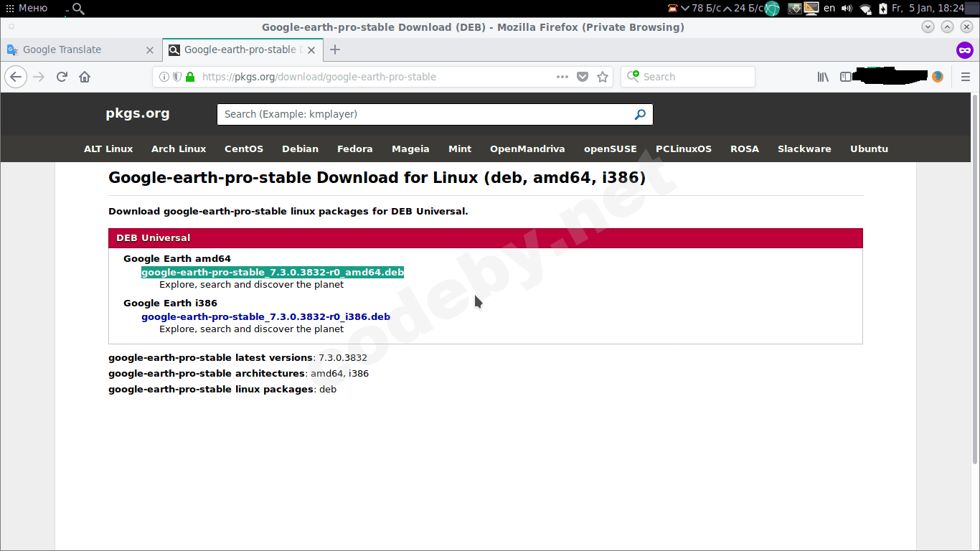Open the Меню applications menu
Viewport: 980px width, 551px height.
click(x=27, y=8)
